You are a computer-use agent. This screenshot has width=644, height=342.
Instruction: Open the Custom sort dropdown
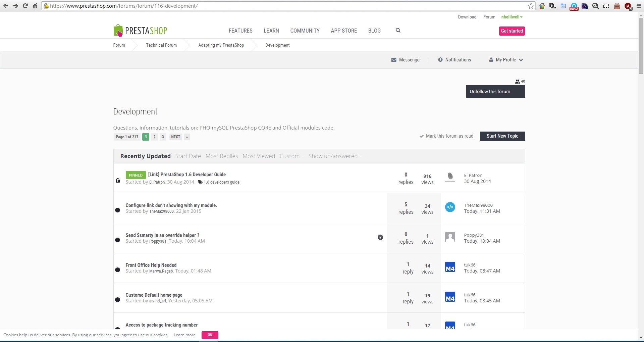292,156
